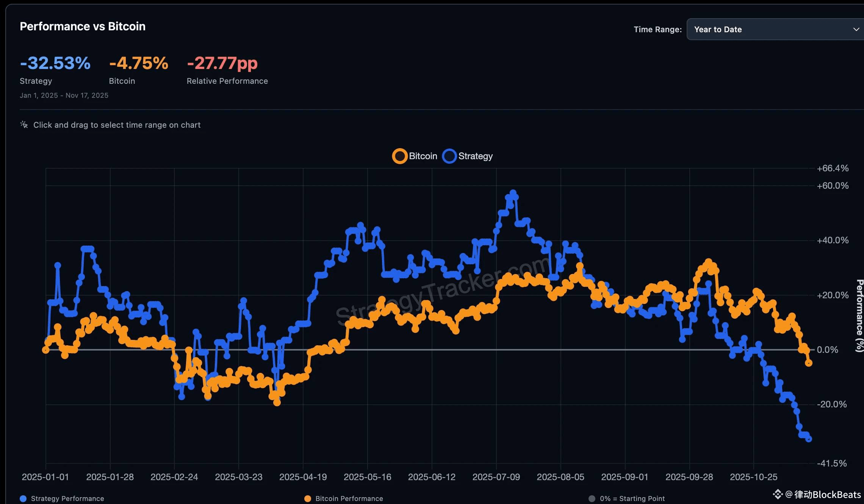The width and height of the screenshot is (864, 504).
Task: Click the -4.75% Bitcoin figure
Action: coord(139,63)
